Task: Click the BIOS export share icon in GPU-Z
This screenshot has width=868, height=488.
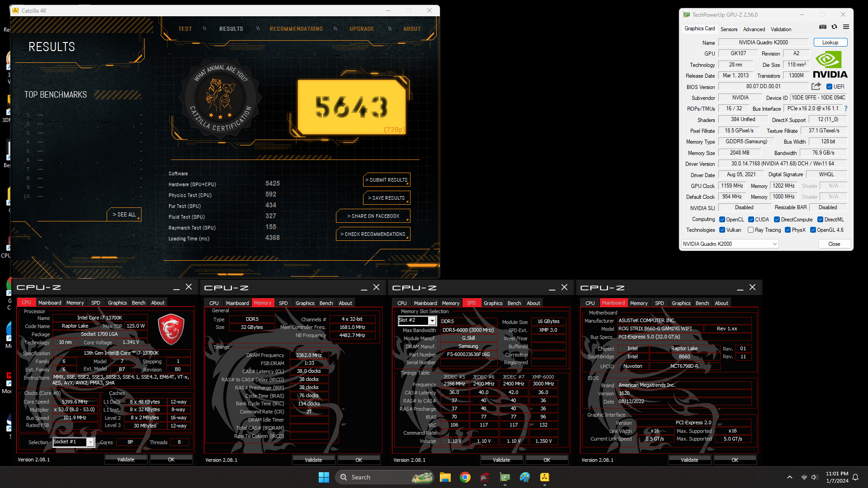Action: click(x=816, y=86)
